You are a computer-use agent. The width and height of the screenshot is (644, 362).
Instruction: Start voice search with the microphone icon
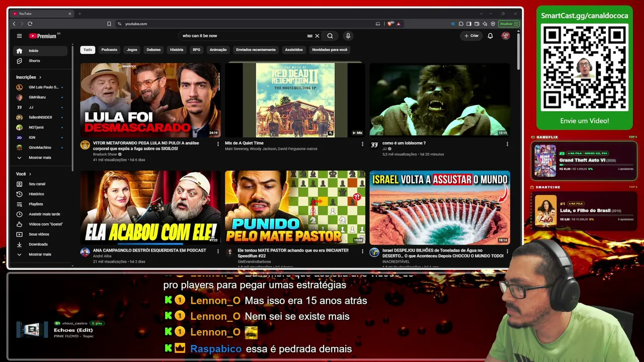(348, 36)
